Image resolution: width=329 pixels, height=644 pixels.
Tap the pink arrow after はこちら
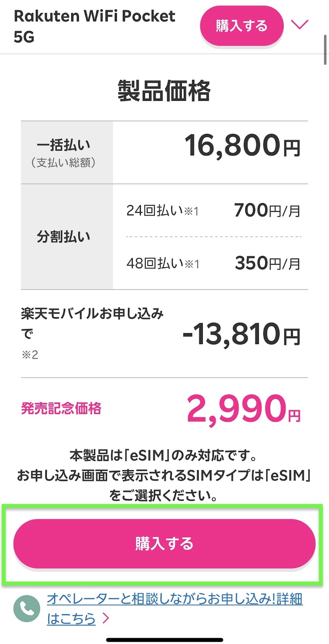point(106,618)
